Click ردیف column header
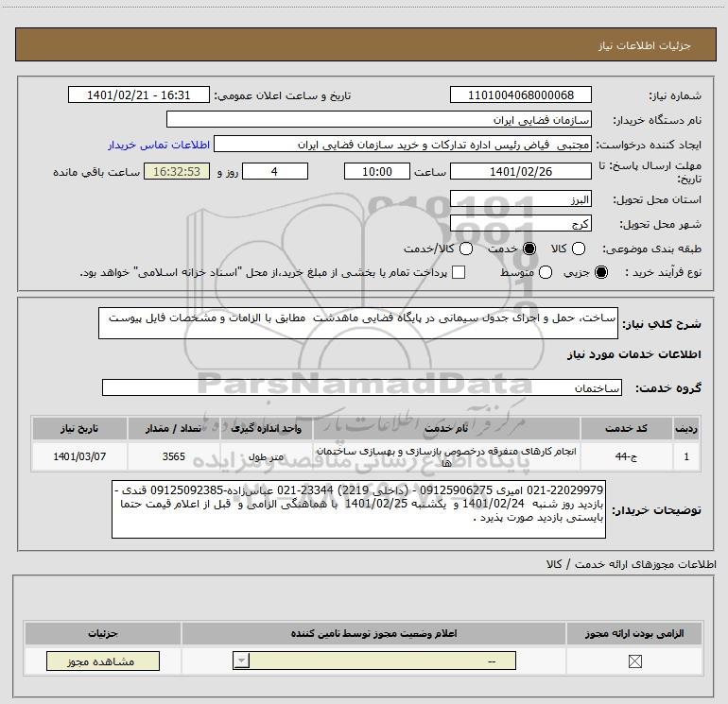 (686, 428)
